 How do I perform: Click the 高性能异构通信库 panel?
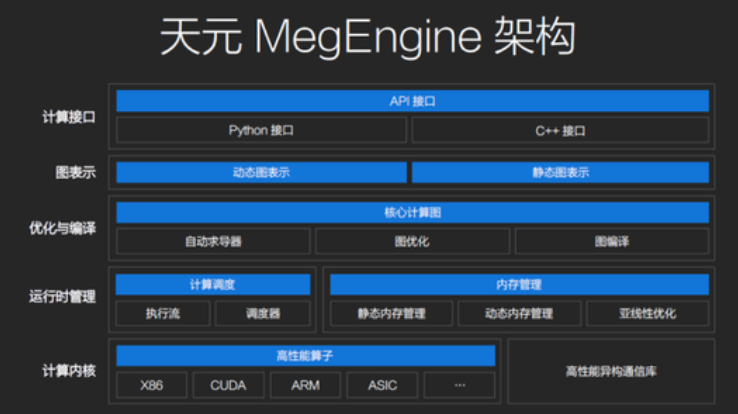611,371
